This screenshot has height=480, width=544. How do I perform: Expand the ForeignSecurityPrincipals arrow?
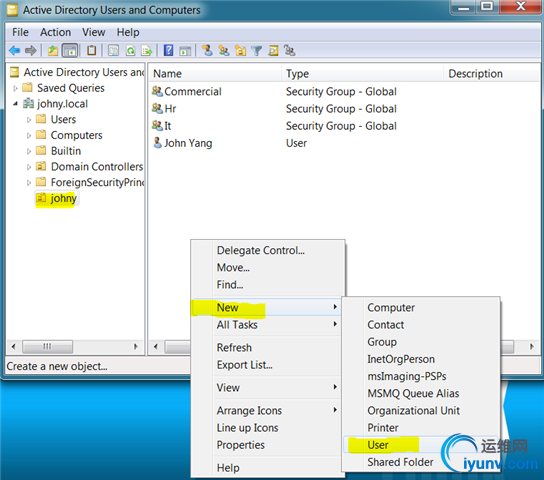pyautogui.click(x=29, y=183)
